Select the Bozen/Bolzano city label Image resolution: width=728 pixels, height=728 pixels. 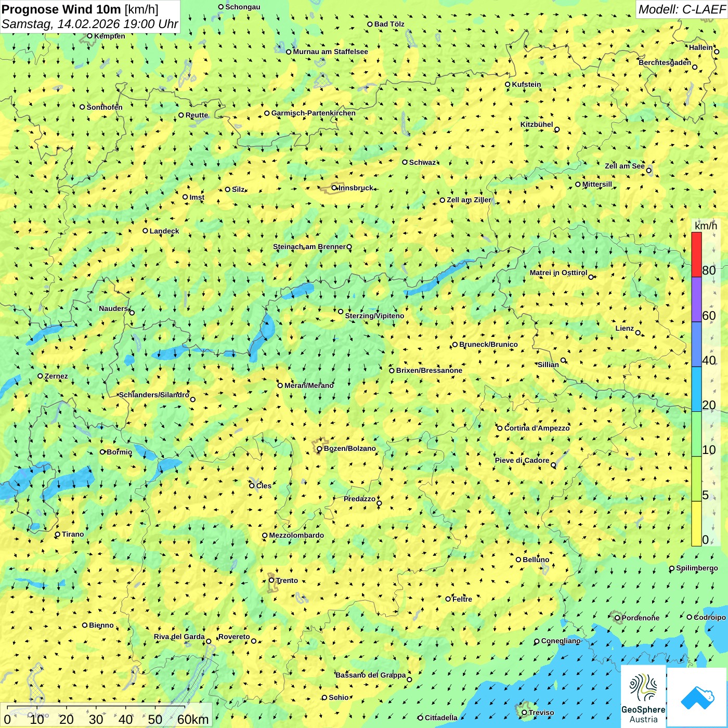pos(349,448)
